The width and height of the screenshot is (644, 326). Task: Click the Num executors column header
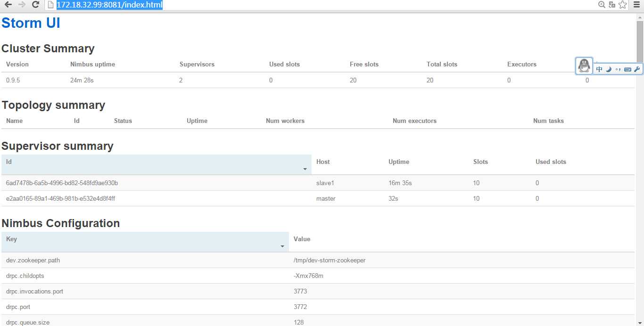[x=414, y=121]
